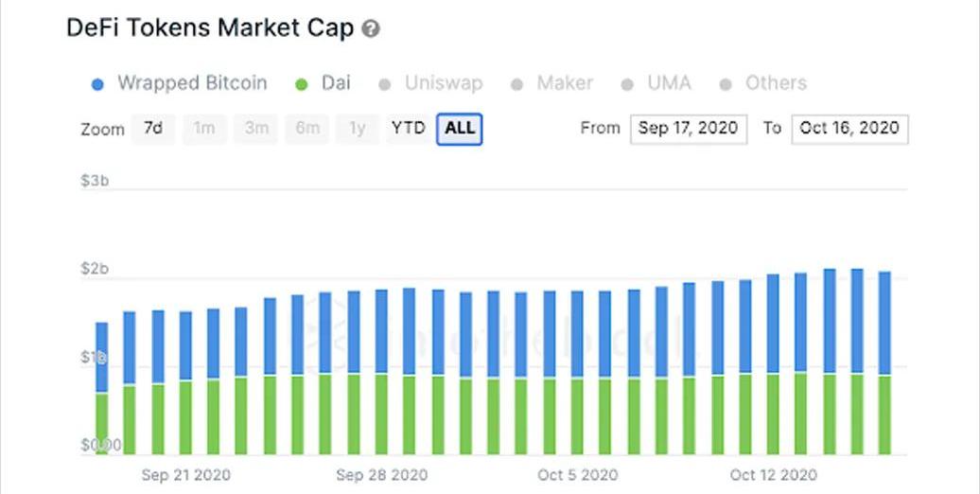The width and height of the screenshot is (980, 494).
Task: Show the Maker series in chart
Action: 565,83
